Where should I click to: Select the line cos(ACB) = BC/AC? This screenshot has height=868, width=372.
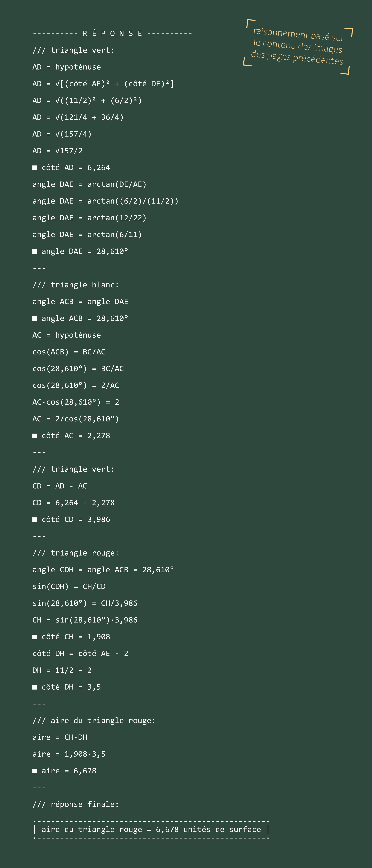pyautogui.click(x=69, y=352)
